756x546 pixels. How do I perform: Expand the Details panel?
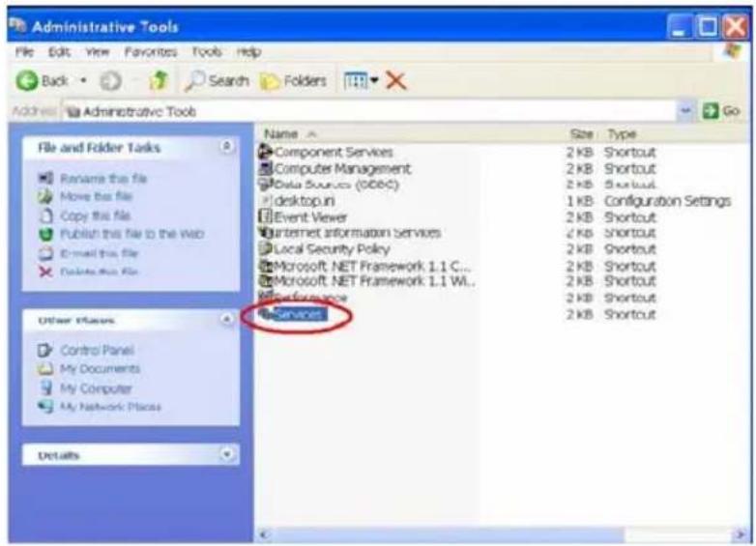tap(226, 454)
